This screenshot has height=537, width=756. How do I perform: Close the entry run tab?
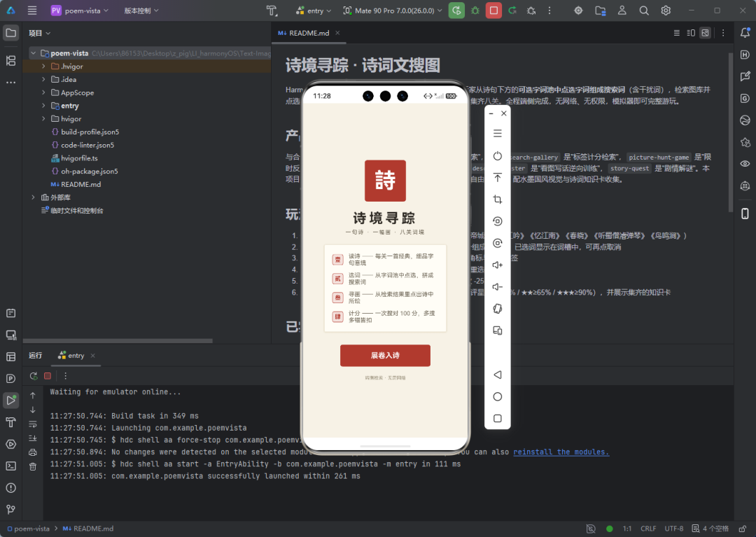coord(92,355)
